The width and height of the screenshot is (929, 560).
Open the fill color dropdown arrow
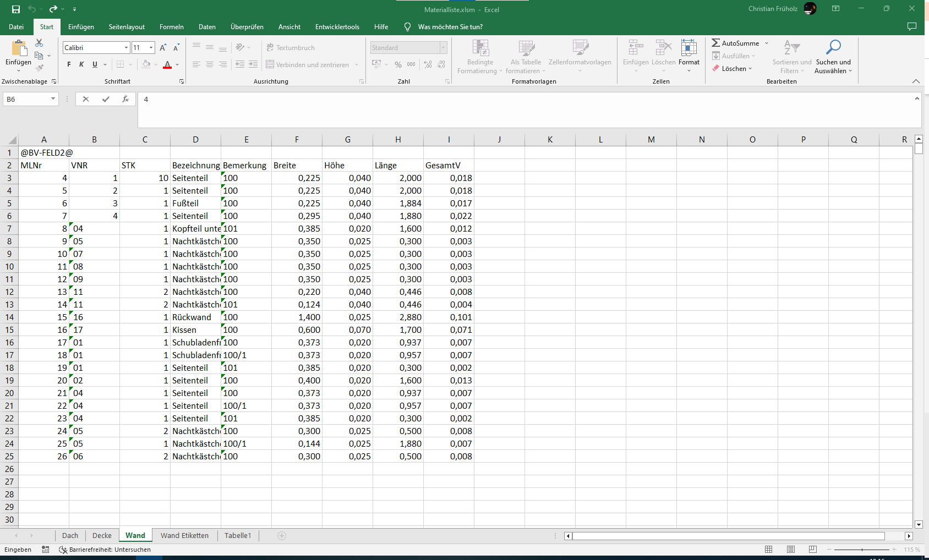point(156,64)
